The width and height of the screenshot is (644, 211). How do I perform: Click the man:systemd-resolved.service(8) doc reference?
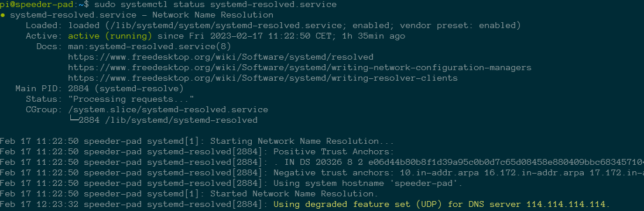pos(149,46)
